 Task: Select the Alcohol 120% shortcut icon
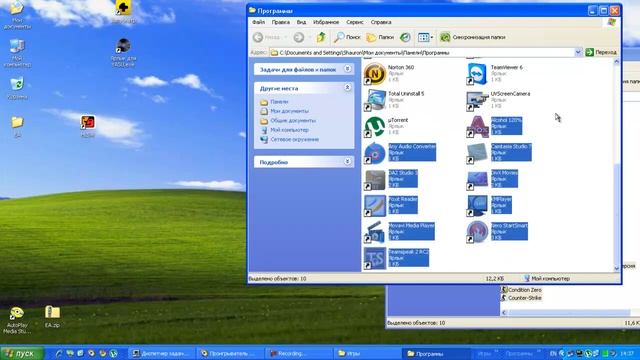(477, 127)
